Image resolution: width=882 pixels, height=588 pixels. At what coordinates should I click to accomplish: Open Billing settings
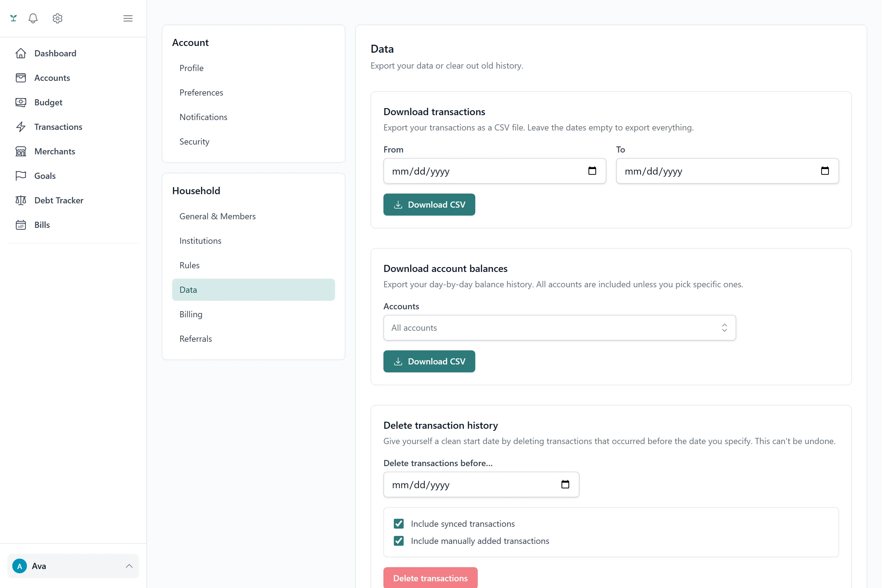click(x=254, y=314)
